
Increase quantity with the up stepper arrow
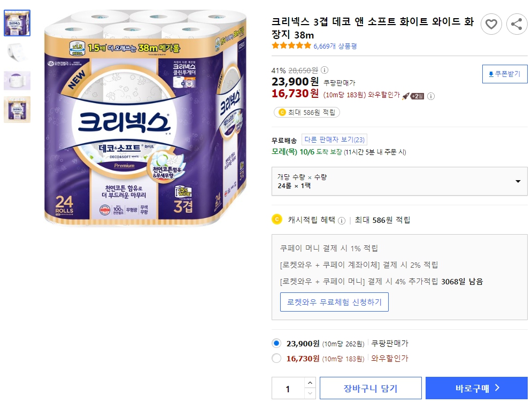tap(311, 383)
